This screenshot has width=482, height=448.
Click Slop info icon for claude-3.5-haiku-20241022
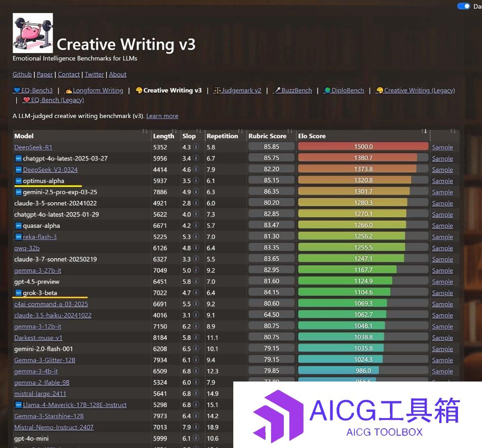[x=196, y=315]
